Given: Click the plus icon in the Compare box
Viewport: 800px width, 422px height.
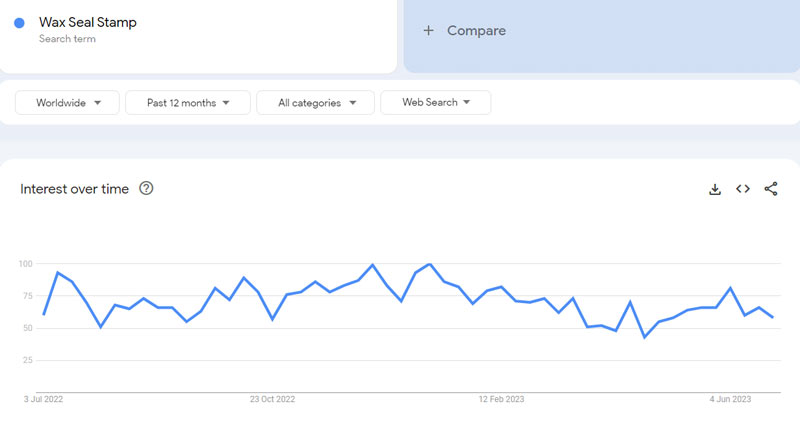Looking at the screenshot, I should [428, 31].
